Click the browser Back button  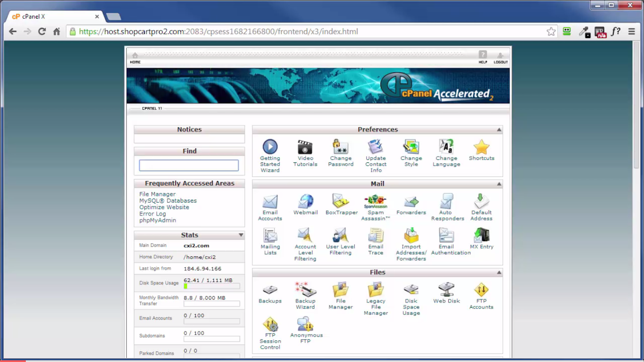pos(13,32)
